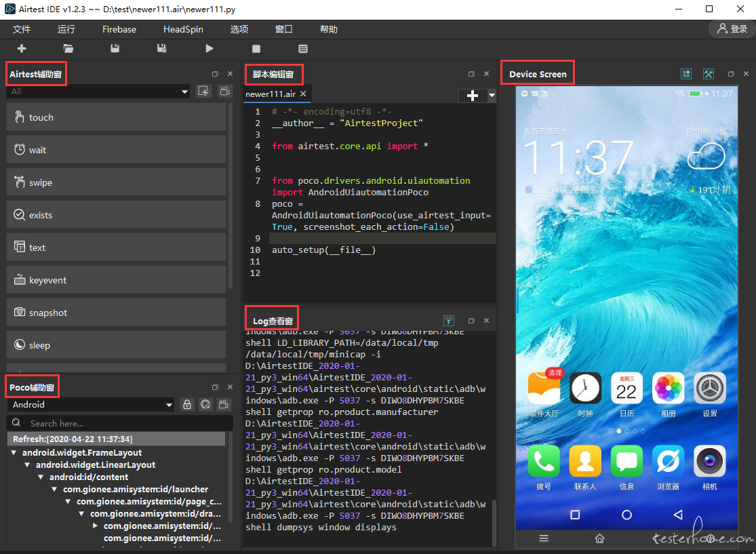Click the Poco record camera icon
The image size is (756, 554).
[224, 405]
